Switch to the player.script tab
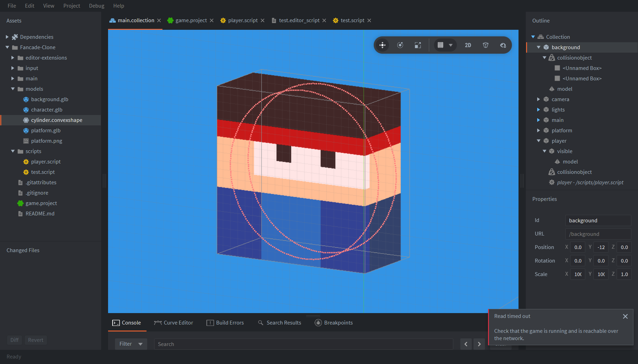Viewport: 638px width, 364px height. point(242,20)
